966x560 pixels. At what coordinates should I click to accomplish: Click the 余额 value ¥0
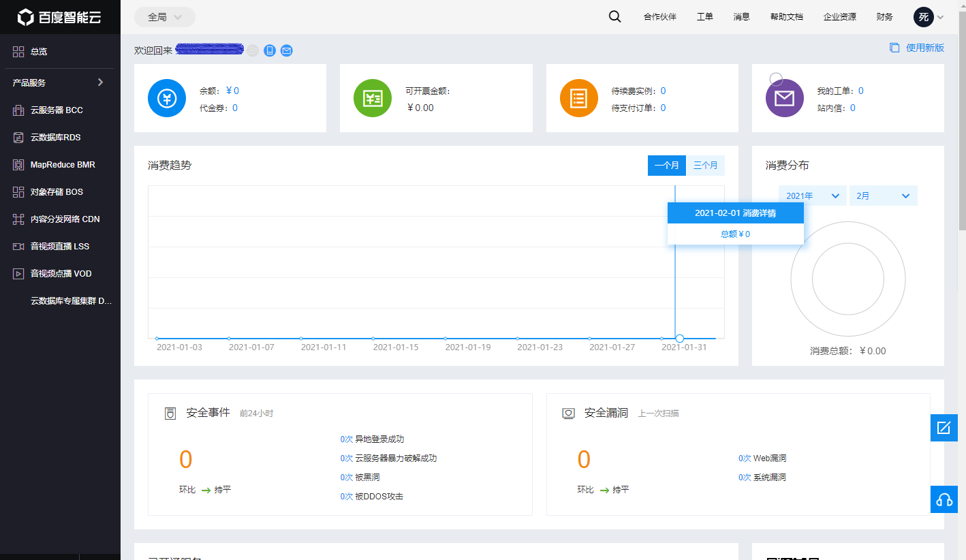coord(232,91)
